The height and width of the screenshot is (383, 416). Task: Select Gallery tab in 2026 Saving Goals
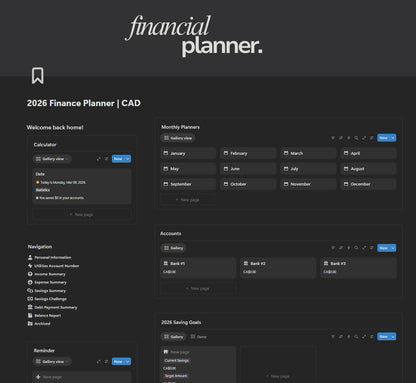tap(173, 337)
